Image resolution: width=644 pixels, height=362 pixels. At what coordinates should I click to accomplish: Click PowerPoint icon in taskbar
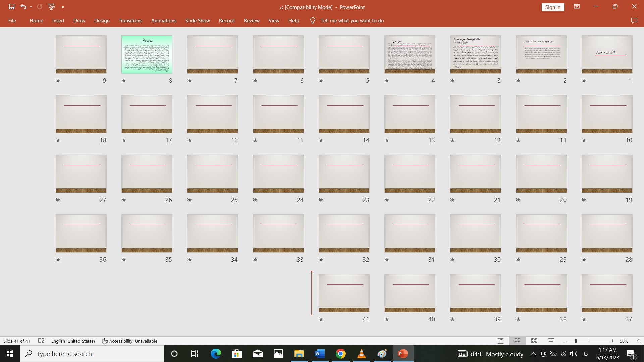(402, 354)
